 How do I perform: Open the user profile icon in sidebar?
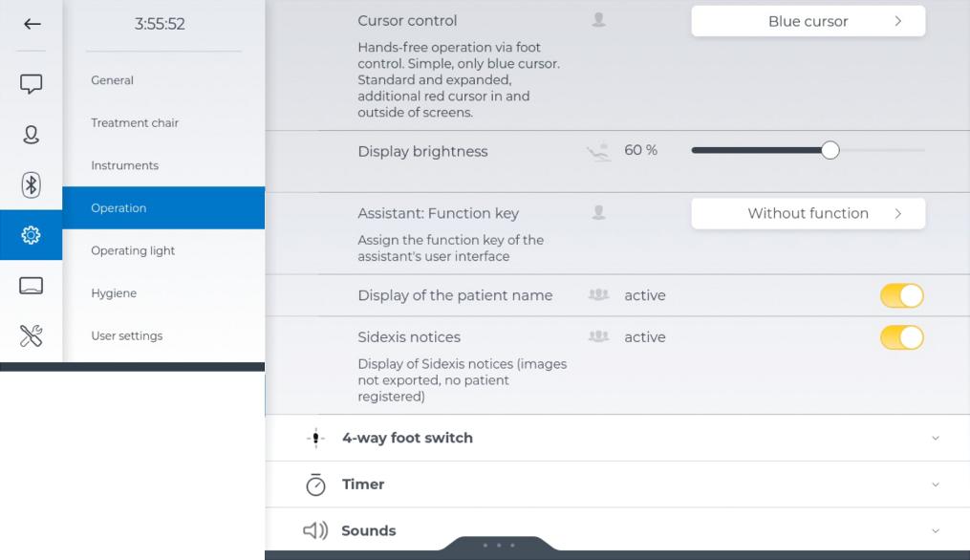[x=32, y=135]
